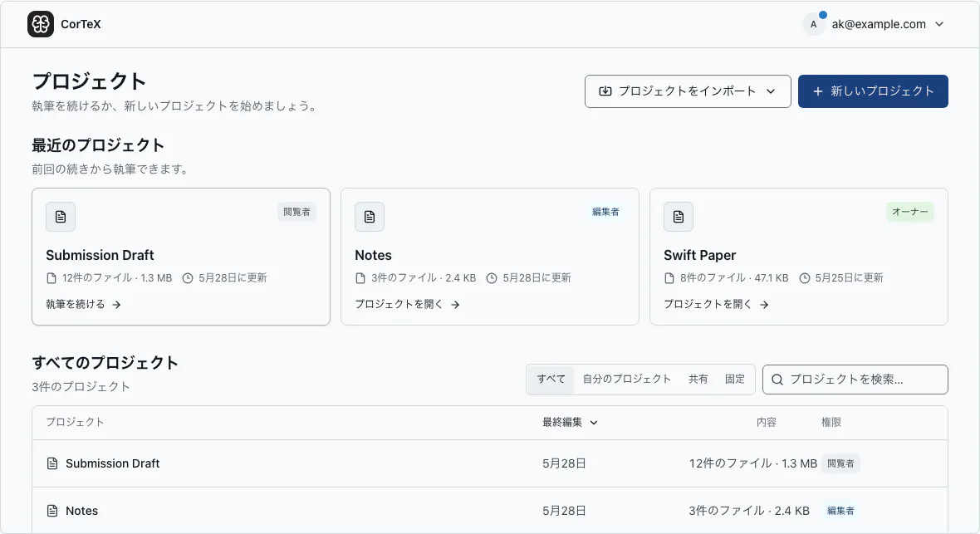Select the 固定 filter tab

(734, 379)
